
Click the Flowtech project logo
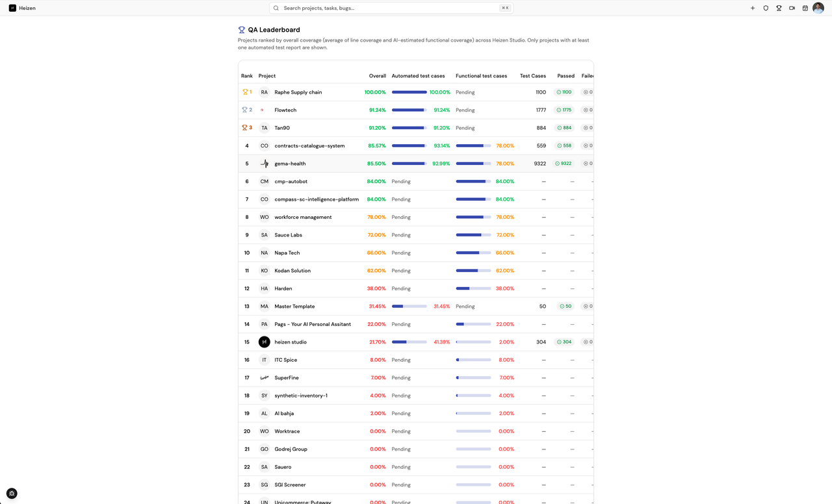tap(264, 110)
